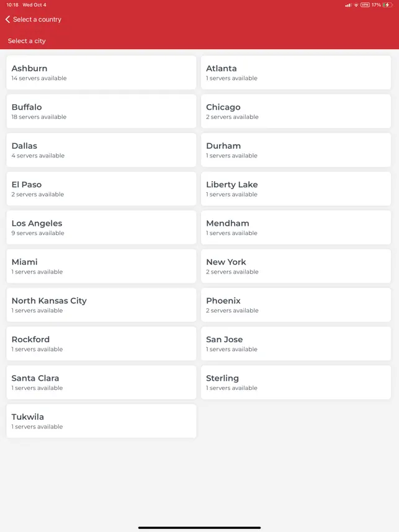Choose San Jose server location
Screen dimensions: 399x532
click(296, 344)
